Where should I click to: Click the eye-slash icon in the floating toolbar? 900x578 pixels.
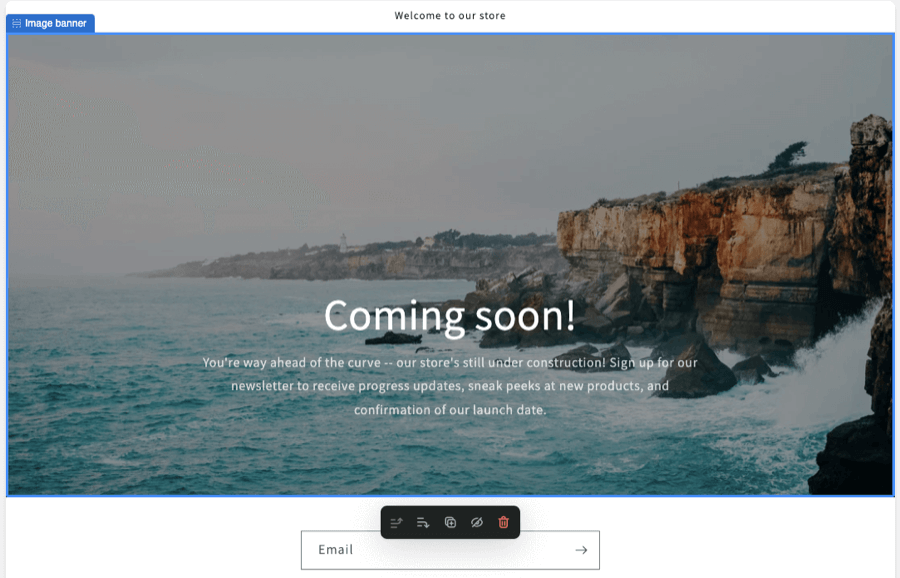(x=476, y=522)
